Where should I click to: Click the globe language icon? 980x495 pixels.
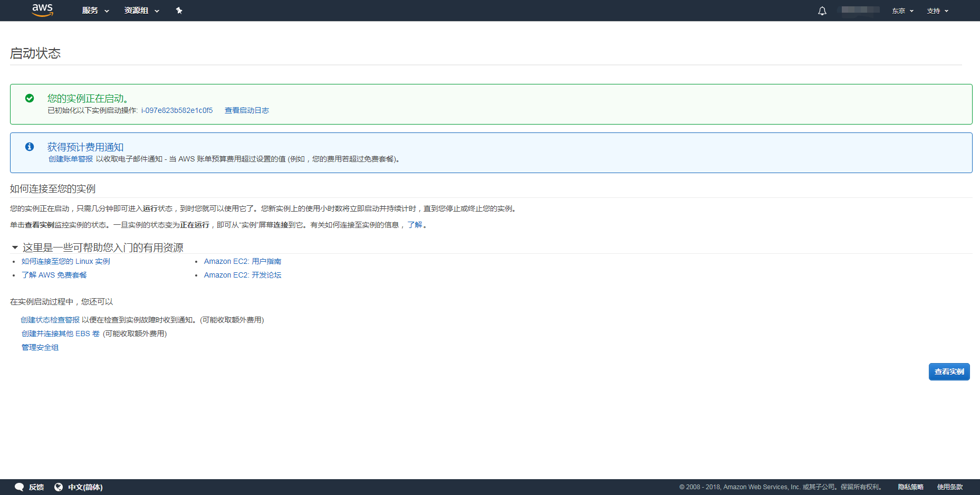(x=59, y=487)
